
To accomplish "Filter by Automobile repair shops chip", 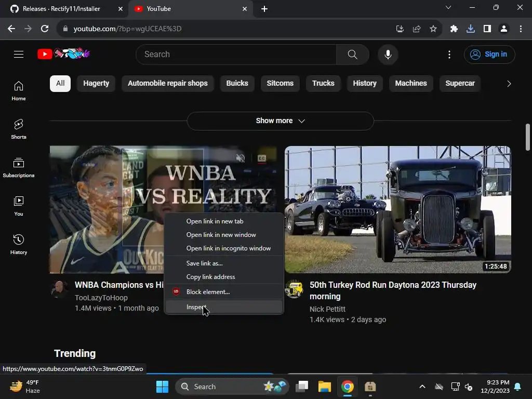I will click(x=168, y=84).
